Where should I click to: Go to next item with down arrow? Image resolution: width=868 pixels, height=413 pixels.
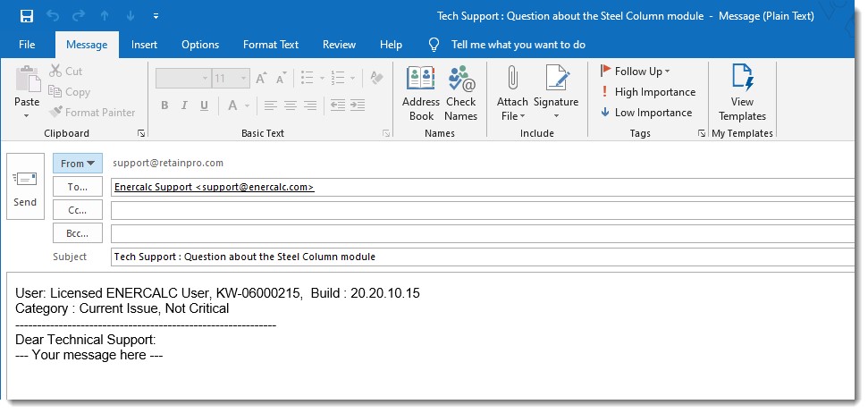coord(131,16)
